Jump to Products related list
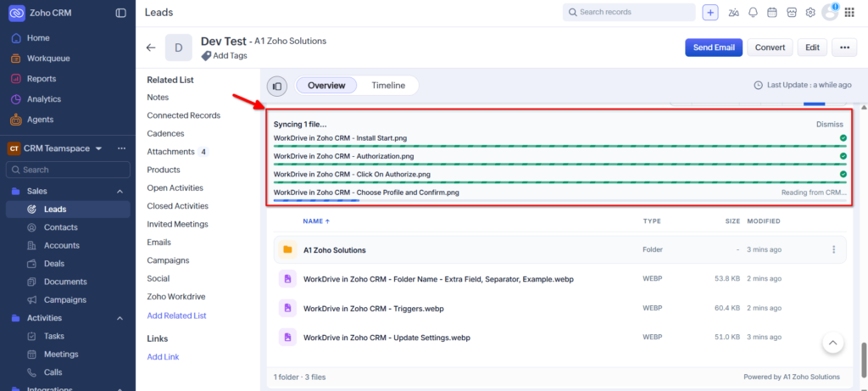The height and width of the screenshot is (391, 868). [164, 170]
